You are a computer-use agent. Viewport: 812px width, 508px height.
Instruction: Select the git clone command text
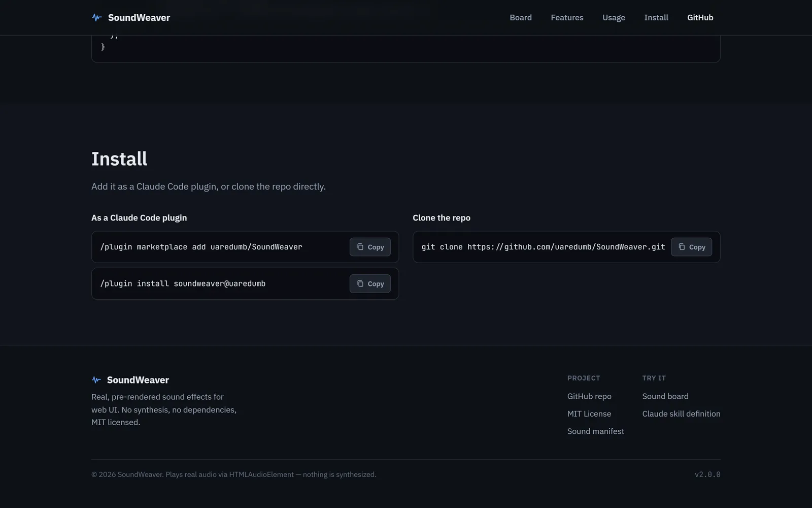tap(543, 247)
